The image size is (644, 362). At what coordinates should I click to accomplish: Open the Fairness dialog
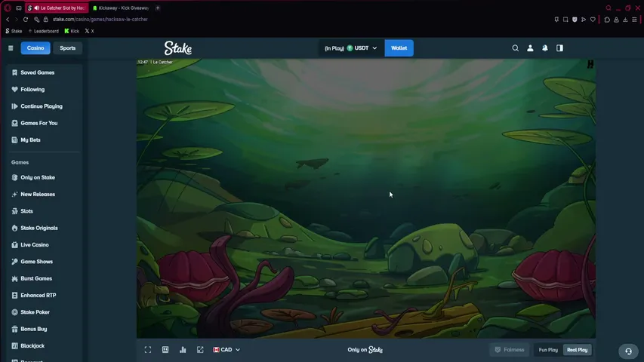click(x=510, y=350)
